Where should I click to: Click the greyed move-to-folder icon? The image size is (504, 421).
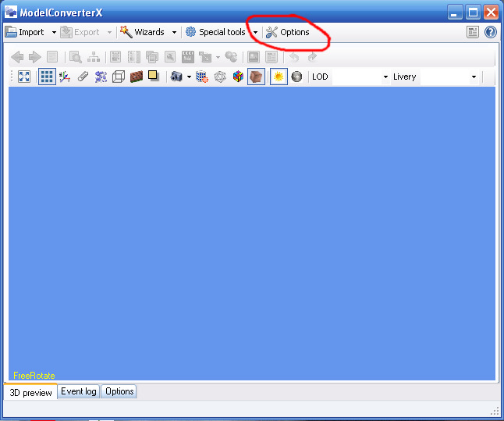[x=205, y=57]
